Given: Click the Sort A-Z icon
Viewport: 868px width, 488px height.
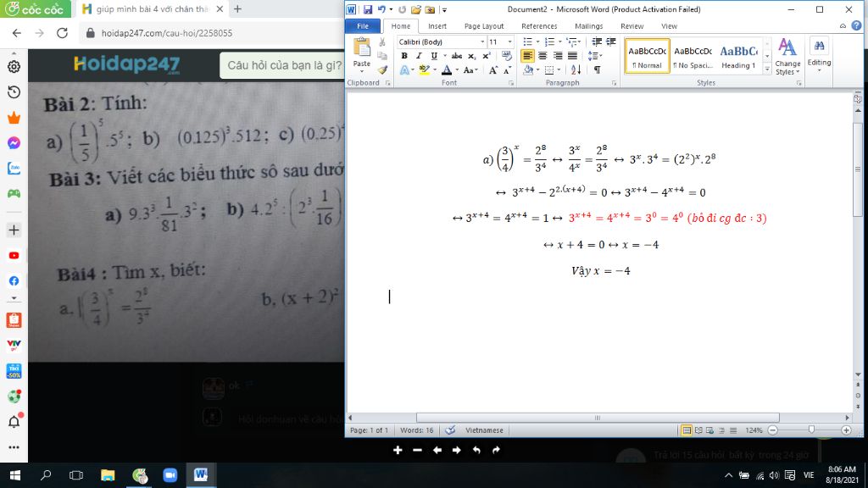Looking at the screenshot, I should click(x=576, y=70).
